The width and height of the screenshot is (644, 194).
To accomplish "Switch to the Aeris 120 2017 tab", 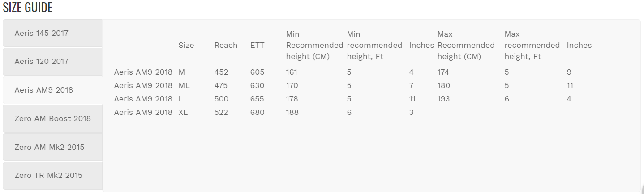I will pyautogui.click(x=41, y=62).
